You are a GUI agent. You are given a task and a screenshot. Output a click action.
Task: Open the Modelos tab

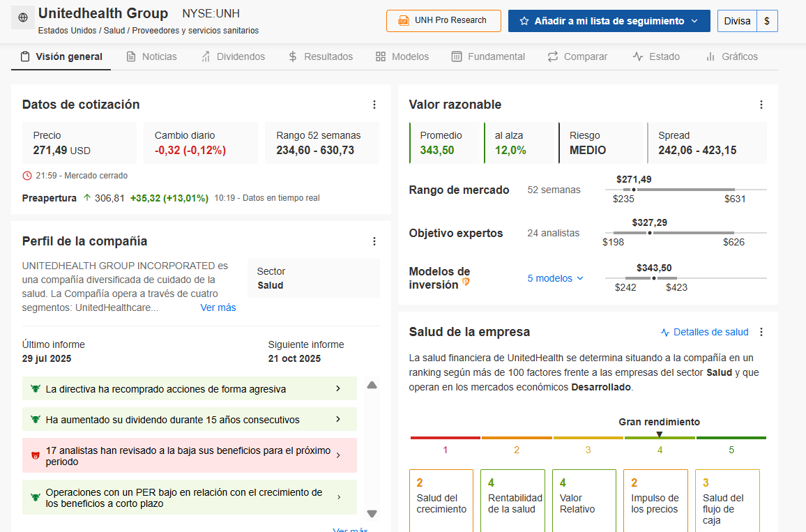coord(402,56)
